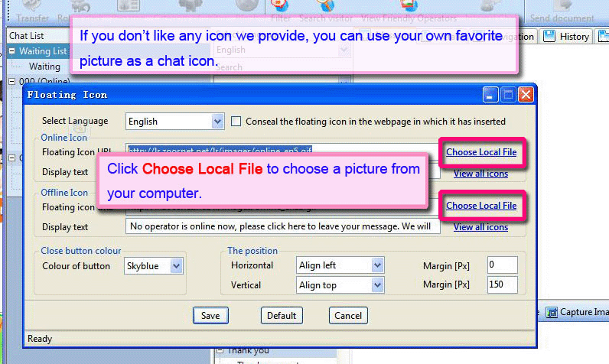Close the Floating Icon dialog
This screenshot has width=609, height=364.
[526, 95]
